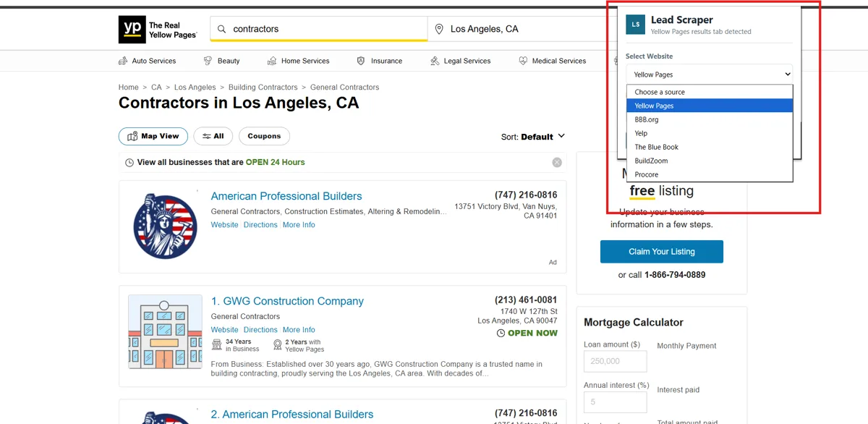Open Auto Services category

(147, 61)
